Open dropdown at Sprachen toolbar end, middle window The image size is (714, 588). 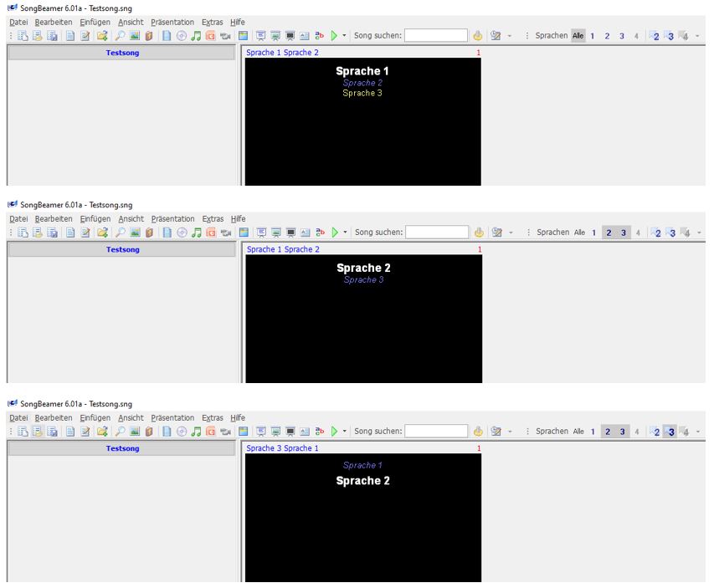699,233
